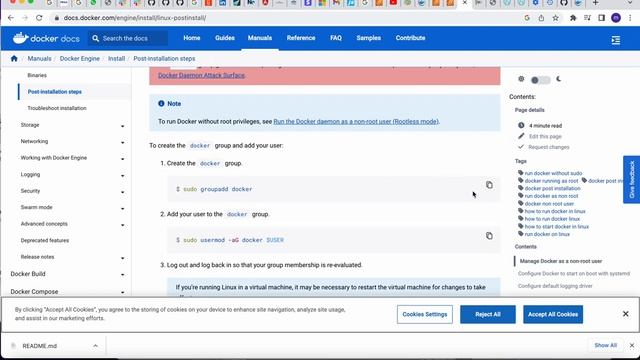The image size is (640, 360).
Task: Open the README.md download options chevron
Action: pyautogui.click(x=95, y=346)
